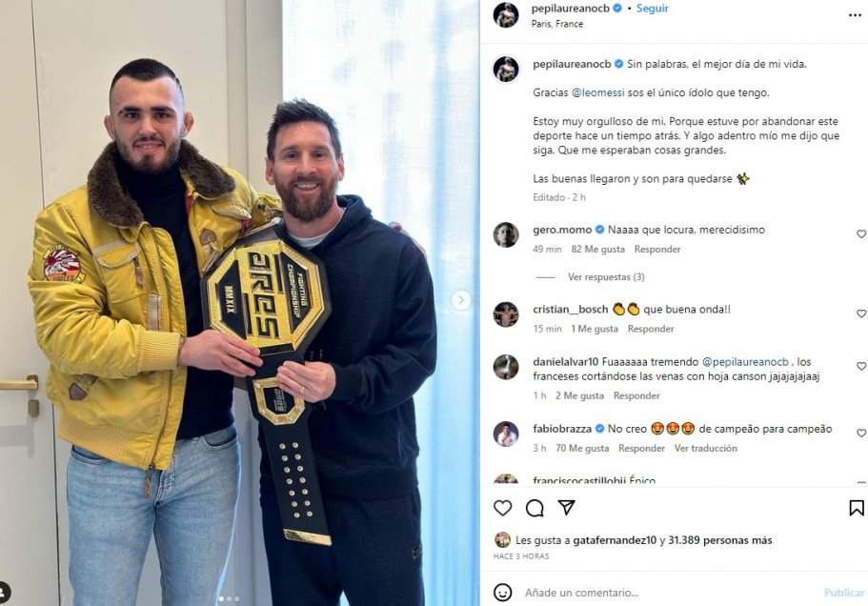The width and height of the screenshot is (868, 606).
Task: Click Responder under gero.momo's comment
Action: tap(657, 249)
